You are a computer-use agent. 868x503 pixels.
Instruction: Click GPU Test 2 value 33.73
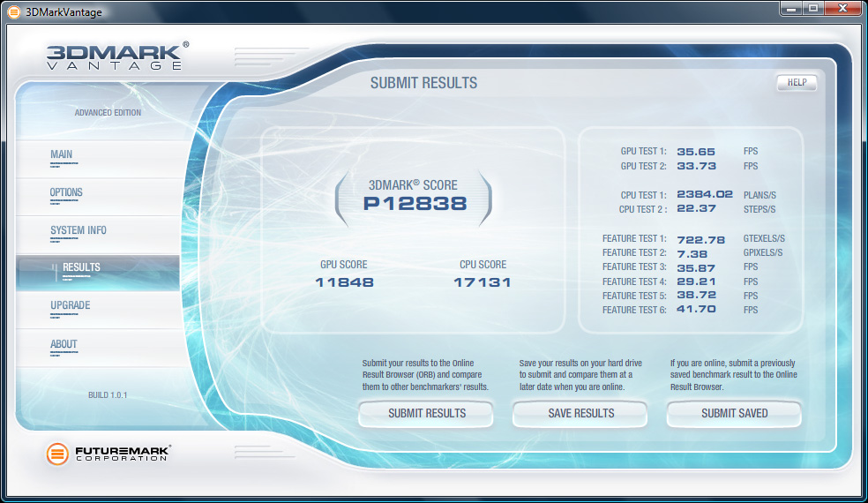coord(696,166)
